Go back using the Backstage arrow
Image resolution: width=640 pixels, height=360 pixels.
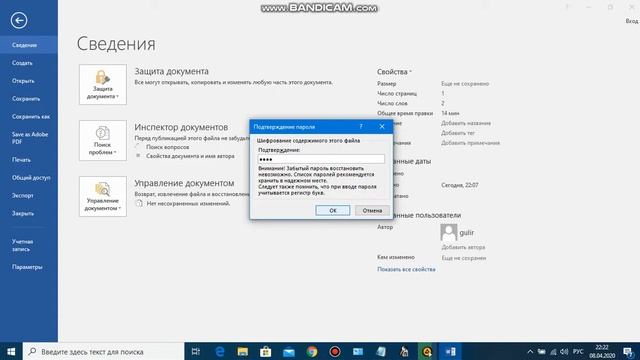19,20
